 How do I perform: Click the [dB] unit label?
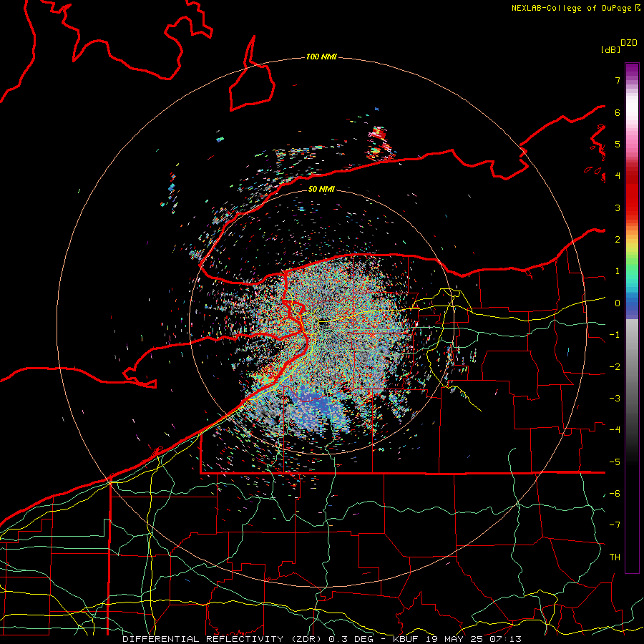click(610, 49)
